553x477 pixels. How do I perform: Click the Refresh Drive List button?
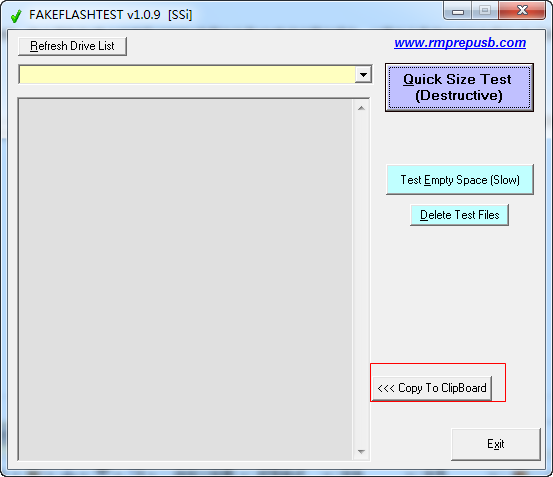tap(72, 46)
